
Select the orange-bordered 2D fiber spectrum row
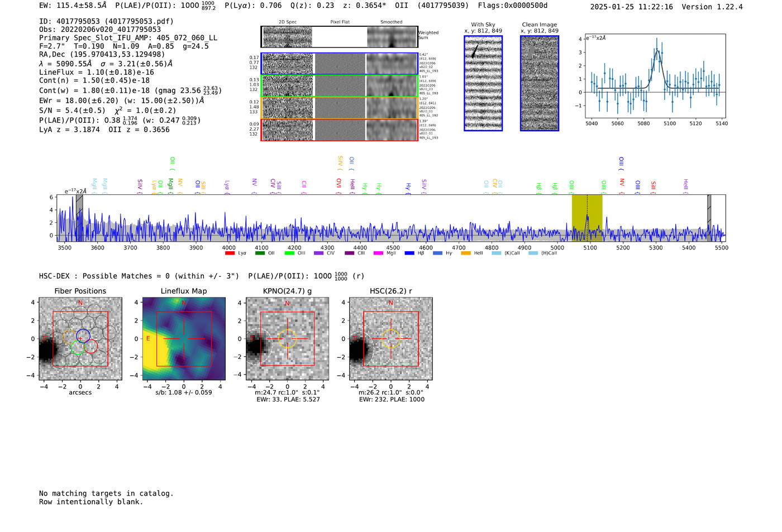pos(340,108)
